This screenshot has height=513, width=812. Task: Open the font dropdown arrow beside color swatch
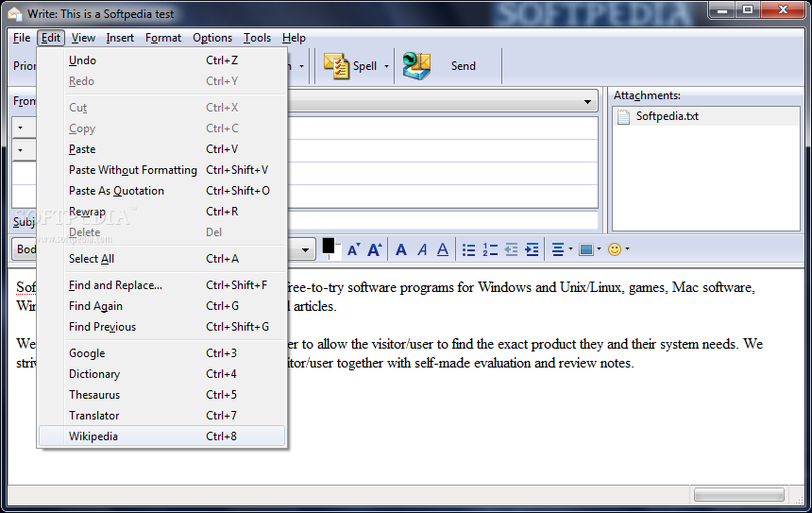[306, 250]
